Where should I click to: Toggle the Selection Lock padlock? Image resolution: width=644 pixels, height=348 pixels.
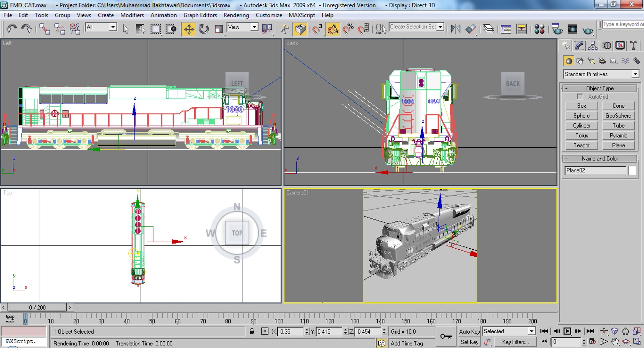(x=252, y=332)
